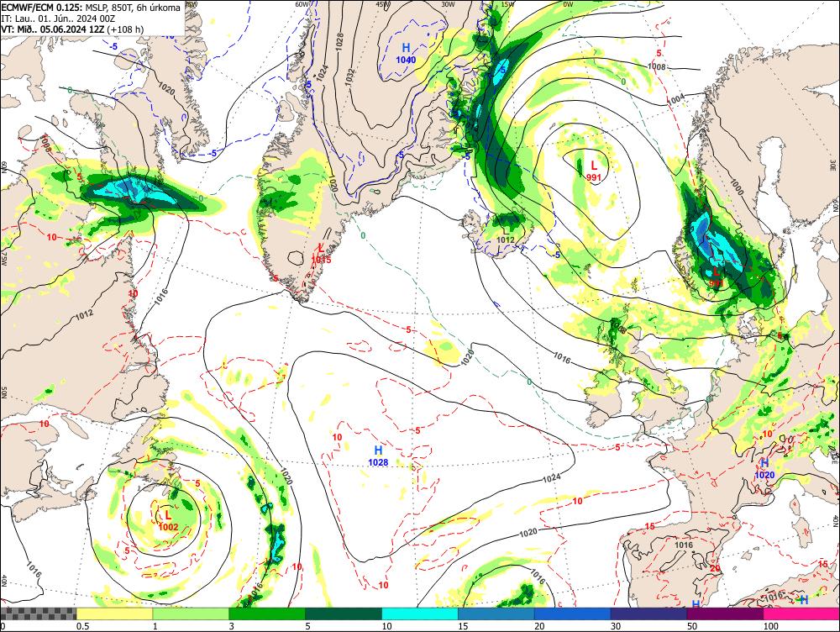Click the medium green 3–5 mm legend swatch
This screenshot has height=632, width=840.
(267, 614)
